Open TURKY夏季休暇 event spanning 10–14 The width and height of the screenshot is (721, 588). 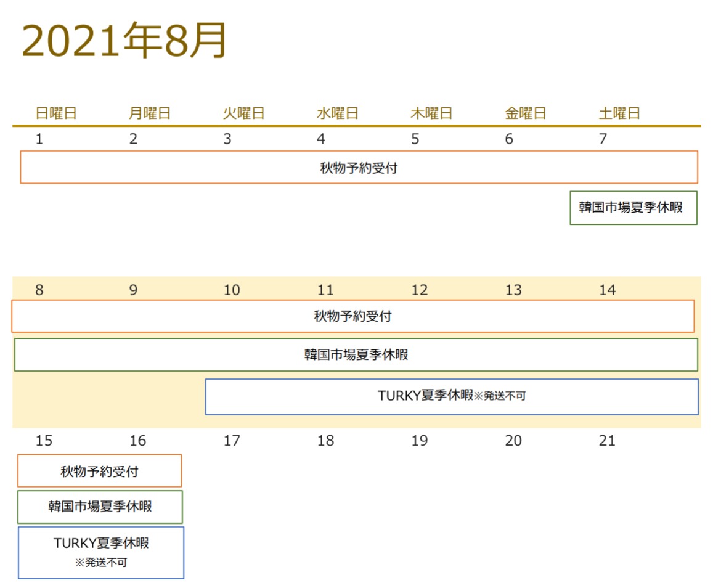point(452,397)
